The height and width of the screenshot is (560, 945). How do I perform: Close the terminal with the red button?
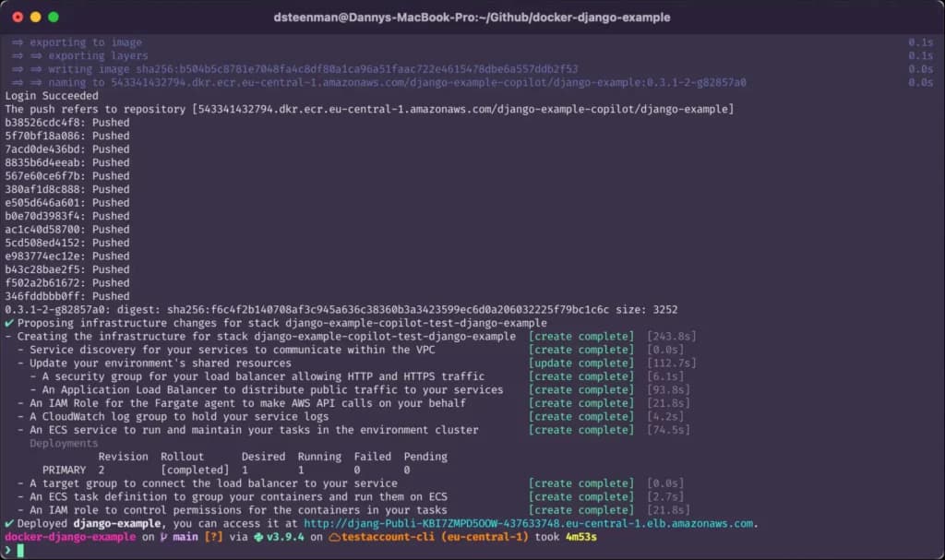click(x=18, y=17)
